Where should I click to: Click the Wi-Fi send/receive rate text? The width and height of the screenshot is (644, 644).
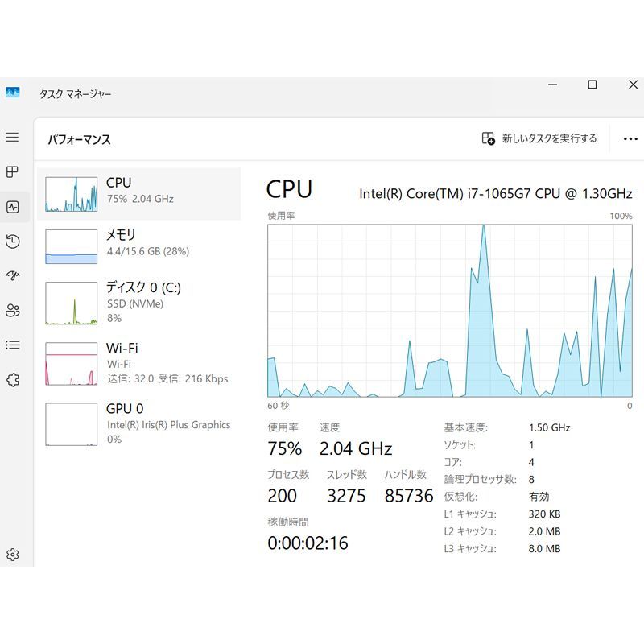pyautogui.click(x=167, y=378)
